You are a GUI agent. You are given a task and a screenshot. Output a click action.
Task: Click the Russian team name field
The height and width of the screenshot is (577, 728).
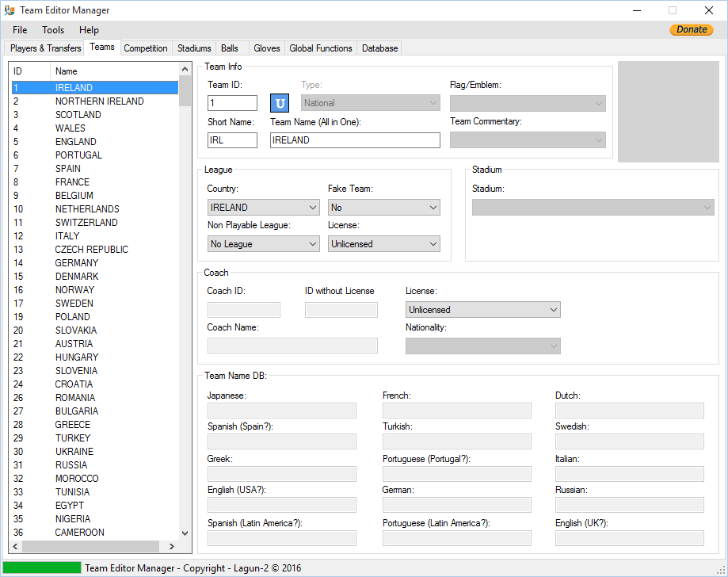pyautogui.click(x=630, y=505)
